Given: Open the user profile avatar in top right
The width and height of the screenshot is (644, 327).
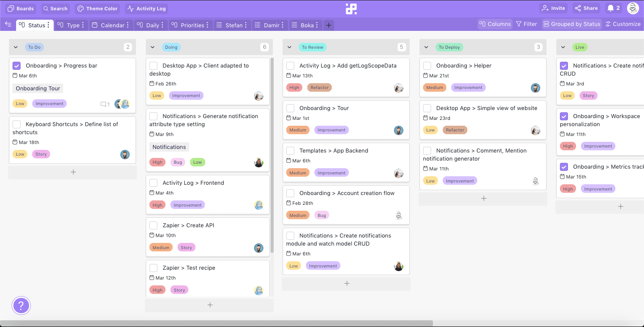Looking at the screenshot, I should click(x=633, y=8).
